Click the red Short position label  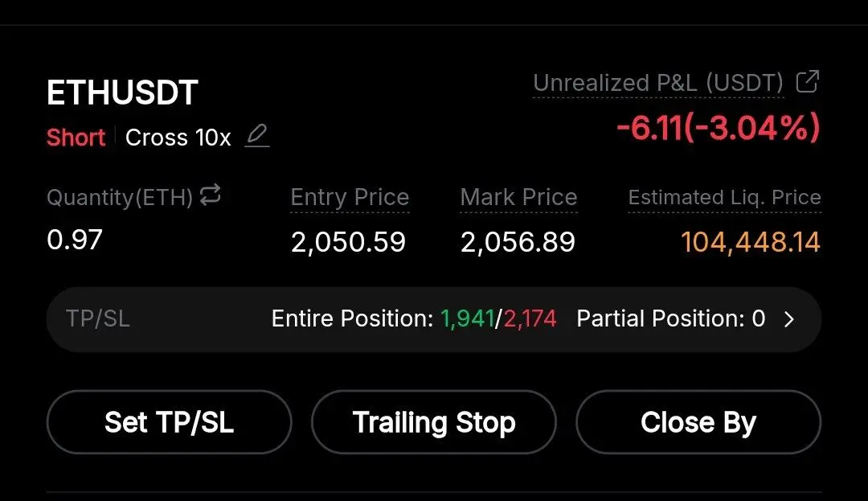click(76, 138)
